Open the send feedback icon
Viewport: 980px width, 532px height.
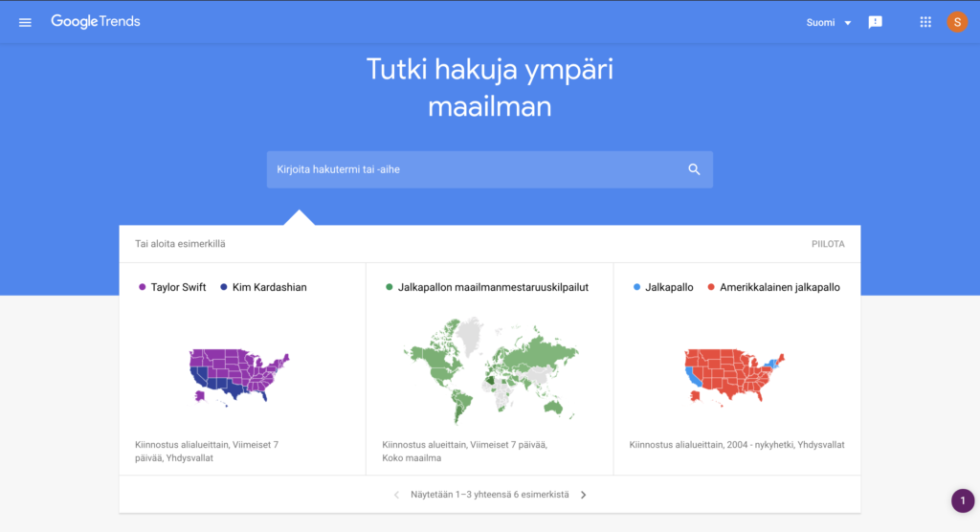click(x=875, y=23)
